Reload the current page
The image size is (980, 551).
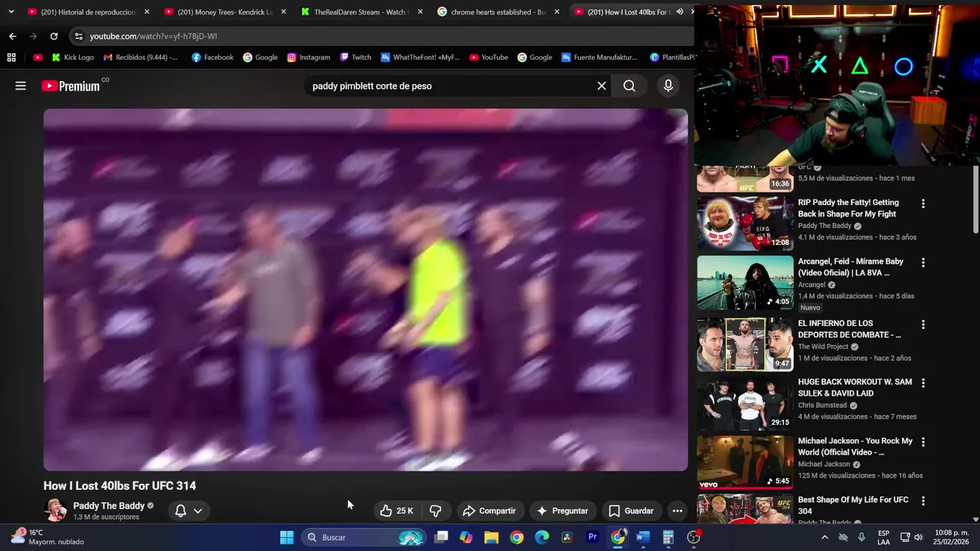[x=54, y=36]
